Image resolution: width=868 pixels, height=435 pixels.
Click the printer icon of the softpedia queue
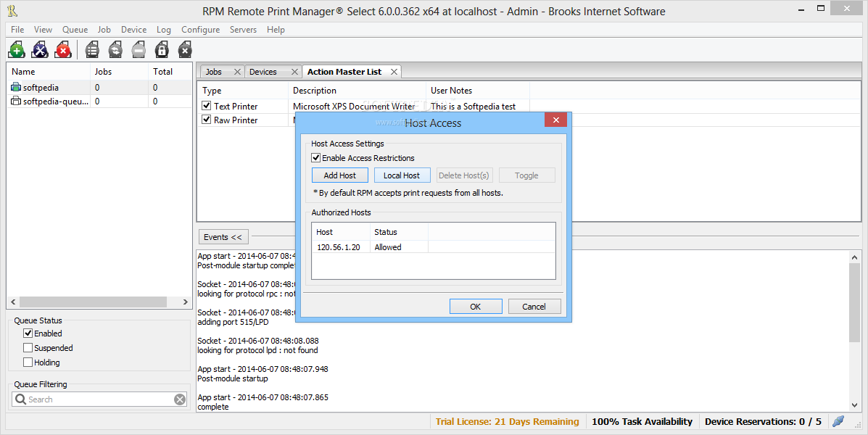coord(16,88)
